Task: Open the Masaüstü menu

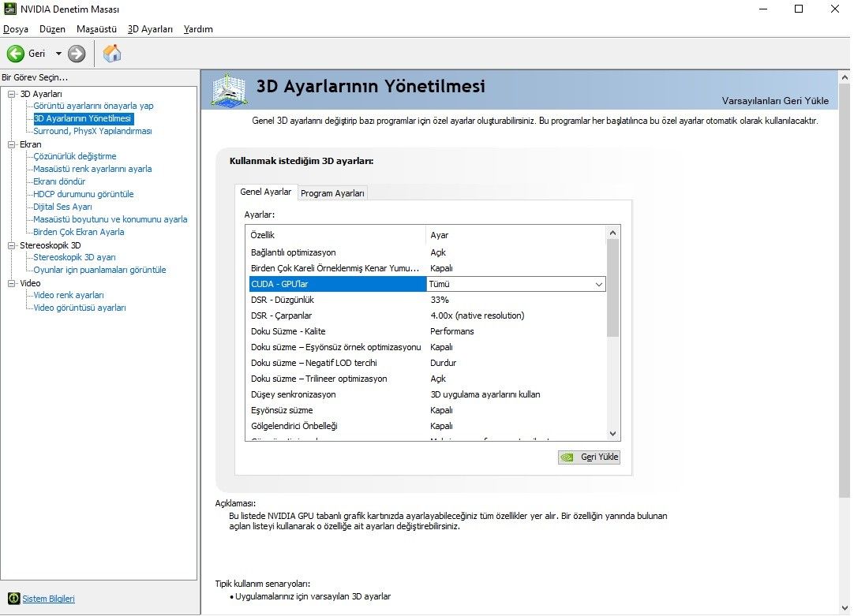Action: (96, 29)
